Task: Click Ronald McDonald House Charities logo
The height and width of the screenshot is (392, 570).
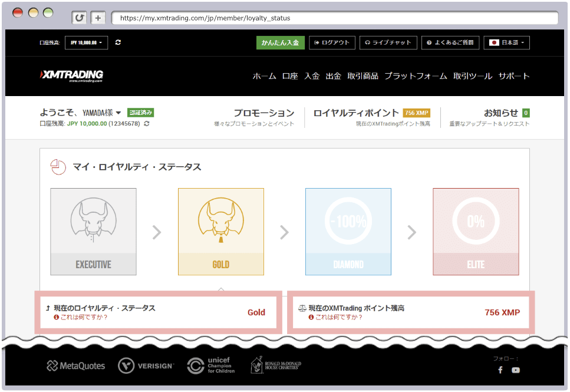Action: click(x=276, y=365)
